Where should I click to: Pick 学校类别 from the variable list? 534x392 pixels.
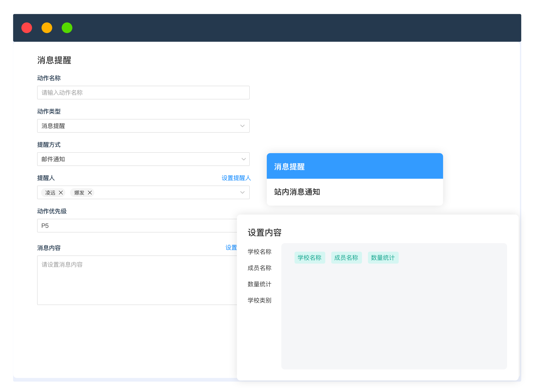[259, 301]
